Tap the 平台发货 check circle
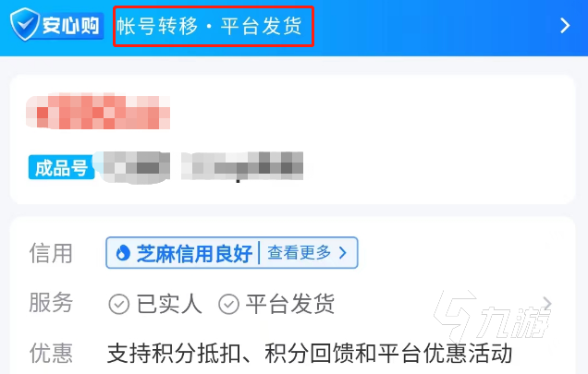The image size is (588, 374). coord(228,304)
